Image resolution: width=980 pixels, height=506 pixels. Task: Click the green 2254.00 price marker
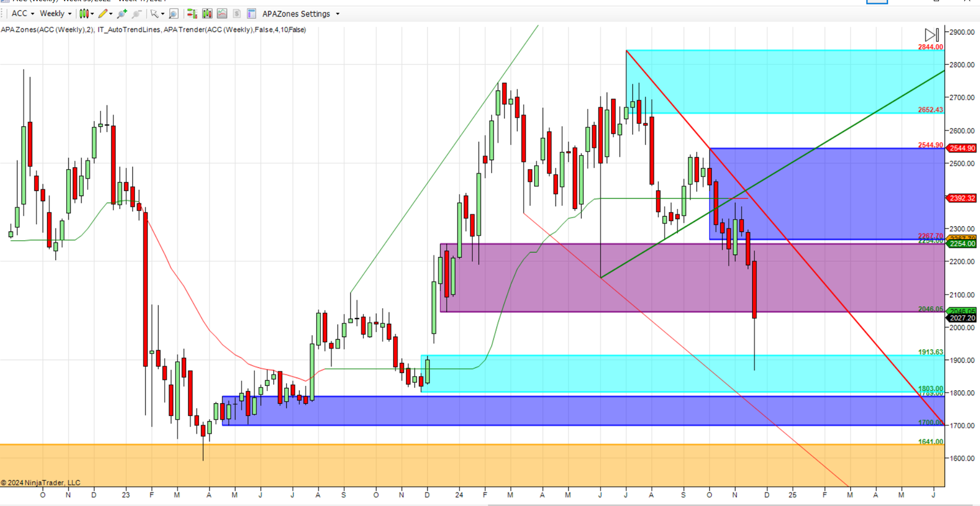[962, 244]
